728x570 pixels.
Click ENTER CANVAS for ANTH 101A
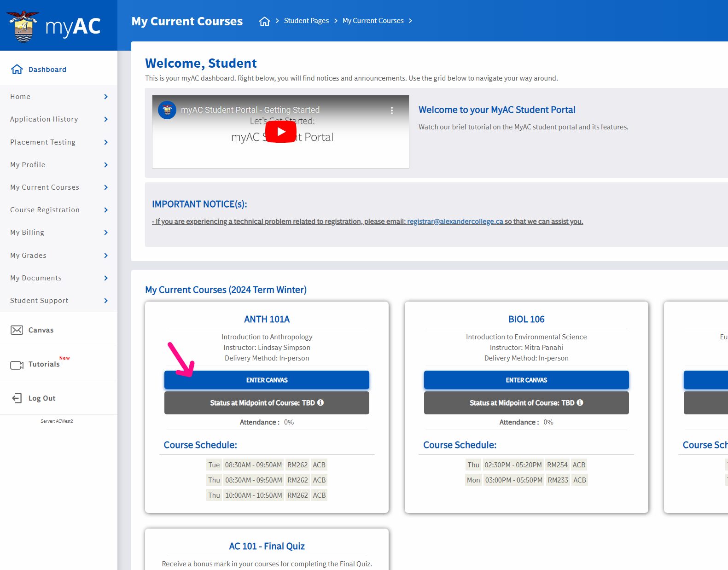coord(267,380)
